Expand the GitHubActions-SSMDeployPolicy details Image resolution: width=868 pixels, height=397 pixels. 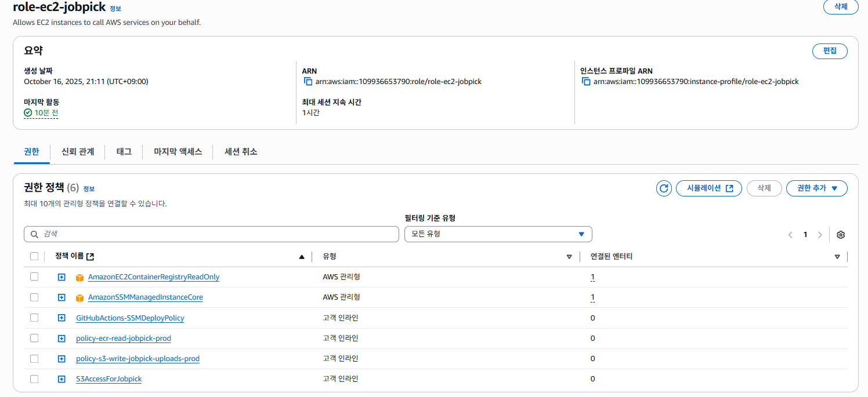pos(62,318)
